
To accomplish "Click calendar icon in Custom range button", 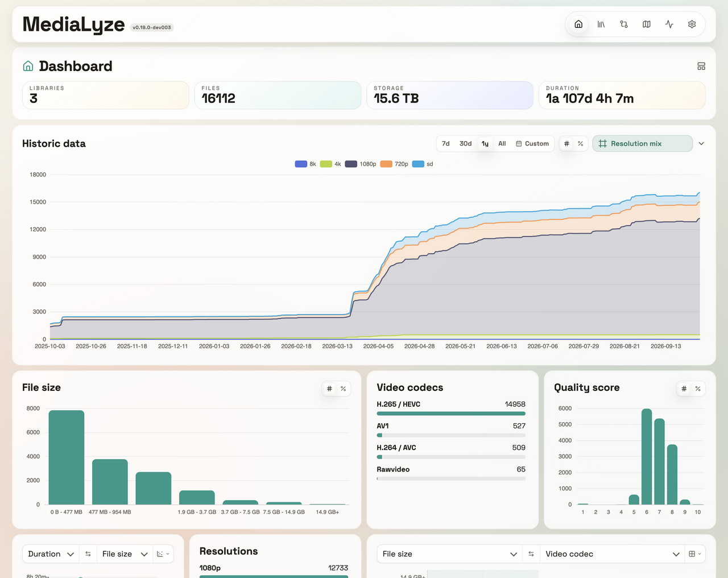I will (519, 144).
